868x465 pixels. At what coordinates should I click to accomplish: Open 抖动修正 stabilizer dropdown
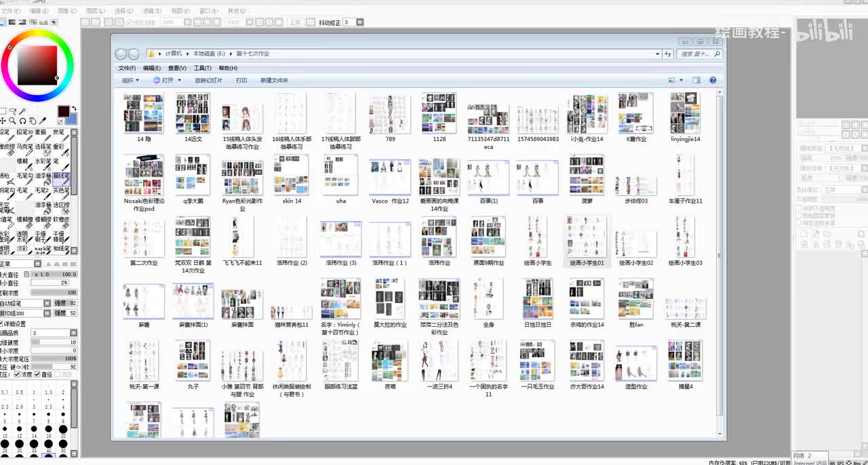point(359,22)
